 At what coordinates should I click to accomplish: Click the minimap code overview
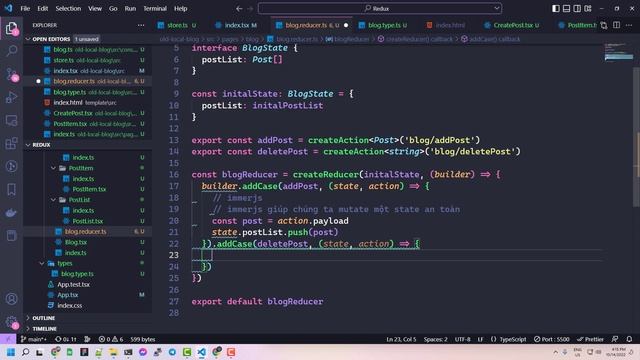618,52
